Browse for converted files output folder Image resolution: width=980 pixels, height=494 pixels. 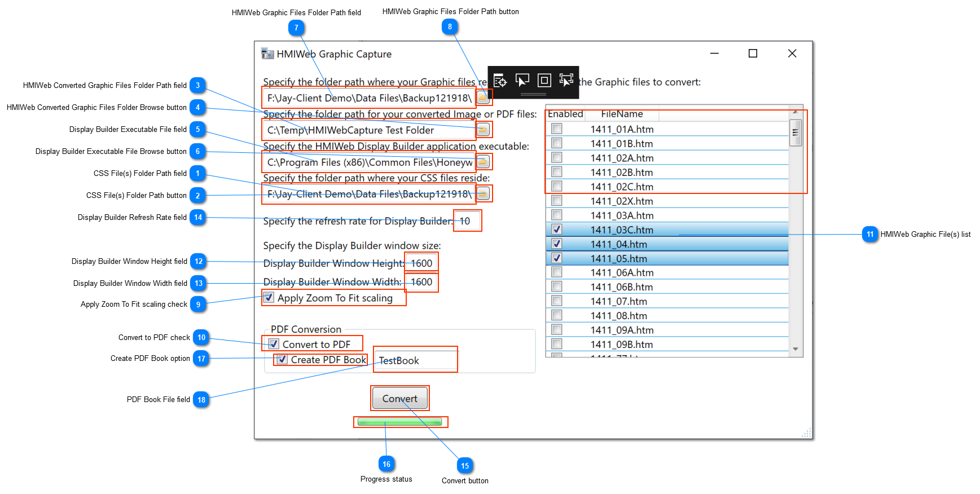coord(484,130)
